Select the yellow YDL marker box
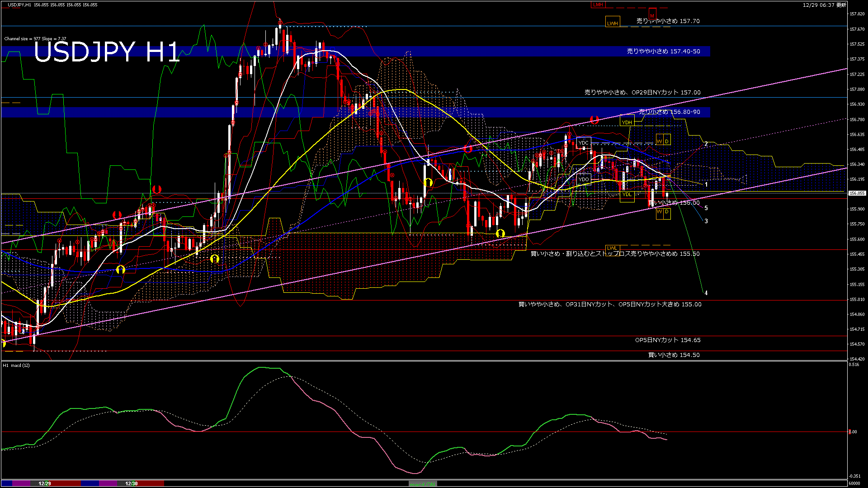 coord(627,194)
